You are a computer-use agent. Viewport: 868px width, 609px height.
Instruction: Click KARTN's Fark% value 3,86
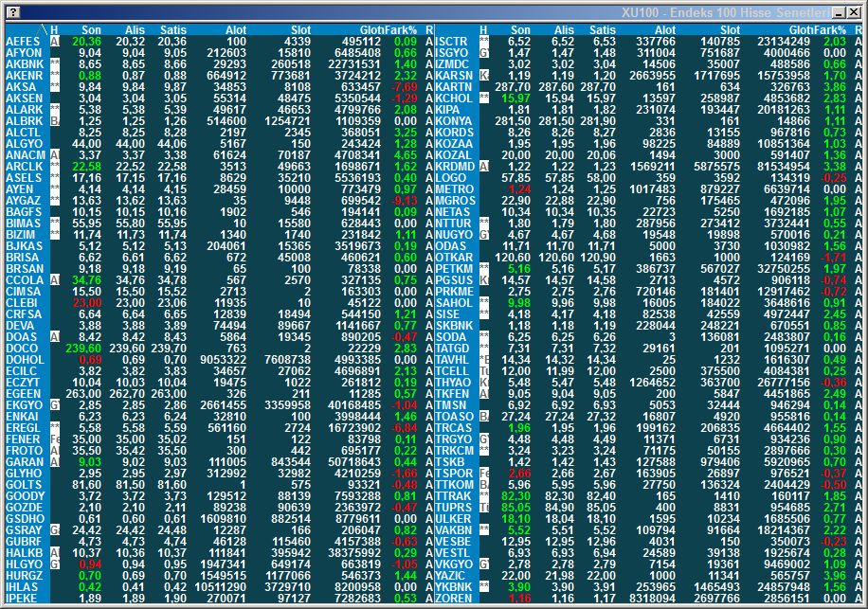[834, 87]
